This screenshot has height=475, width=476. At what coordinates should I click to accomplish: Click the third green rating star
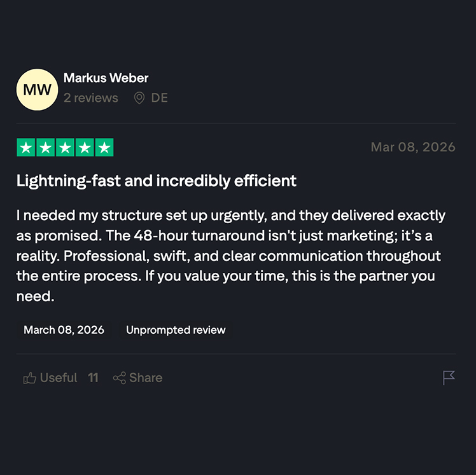click(65, 148)
